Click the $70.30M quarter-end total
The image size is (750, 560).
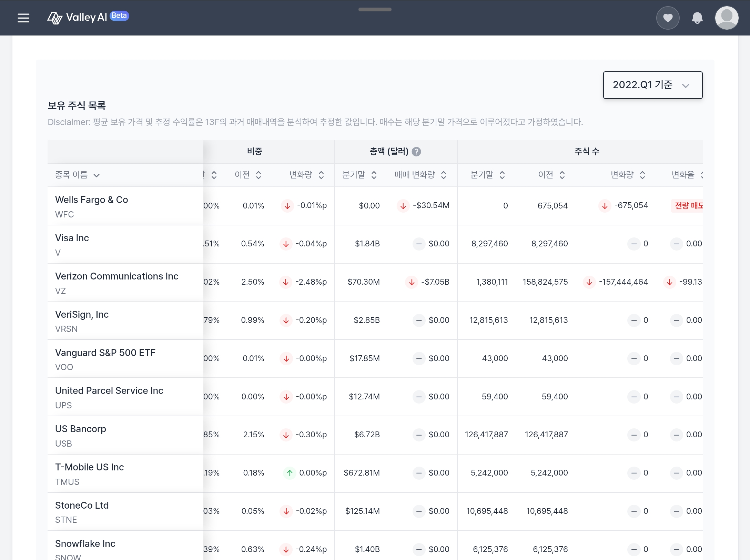point(363,282)
